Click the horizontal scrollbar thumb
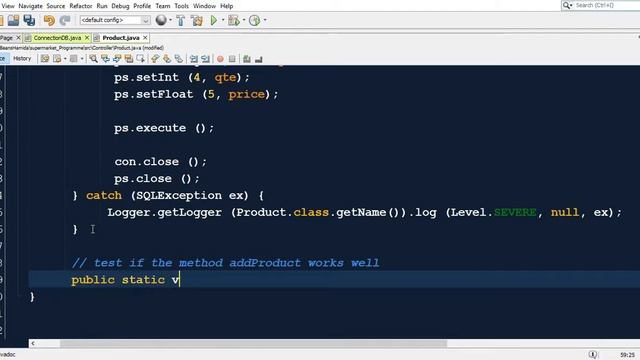Image resolution: width=640 pixels, height=360 pixels. (253, 343)
